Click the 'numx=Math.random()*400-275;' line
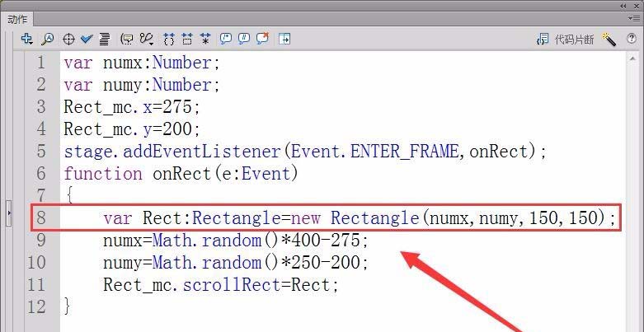 [x=236, y=240]
